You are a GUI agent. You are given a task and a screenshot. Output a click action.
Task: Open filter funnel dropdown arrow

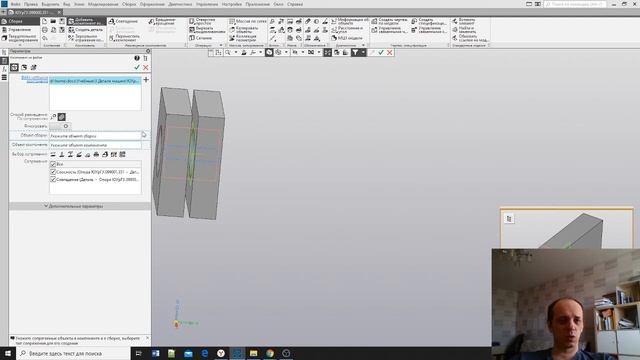[363, 52]
